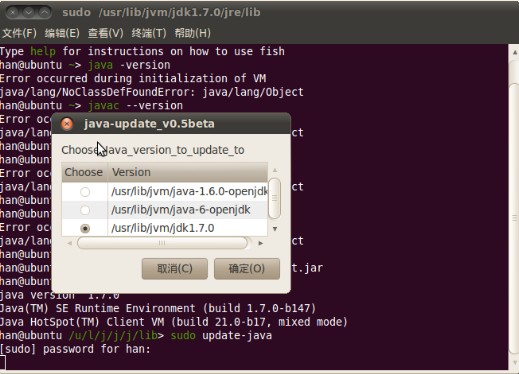The width and height of the screenshot is (519, 374).
Task: Click the /usr/lib/jvm/java-1.6.0-openjdk path text
Action: [x=189, y=192]
